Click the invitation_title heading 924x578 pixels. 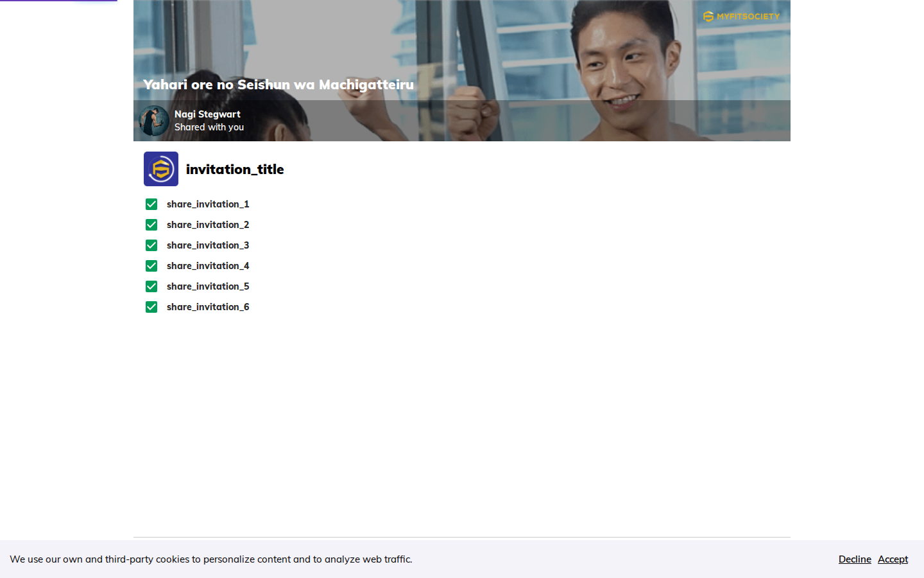235,170
